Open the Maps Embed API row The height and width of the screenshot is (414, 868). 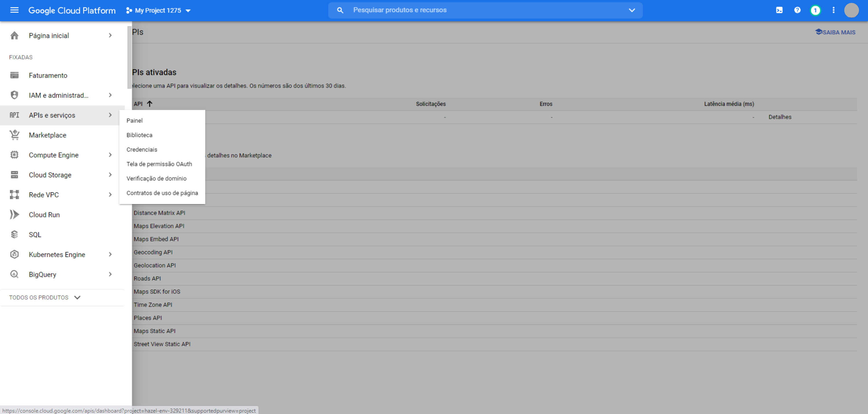point(494,239)
